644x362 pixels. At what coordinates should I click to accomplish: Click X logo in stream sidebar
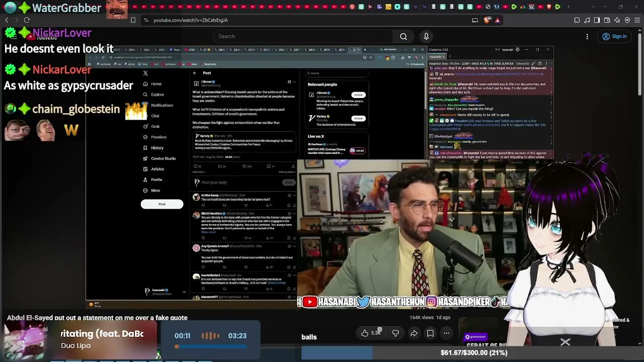pyautogui.click(x=145, y=73)
